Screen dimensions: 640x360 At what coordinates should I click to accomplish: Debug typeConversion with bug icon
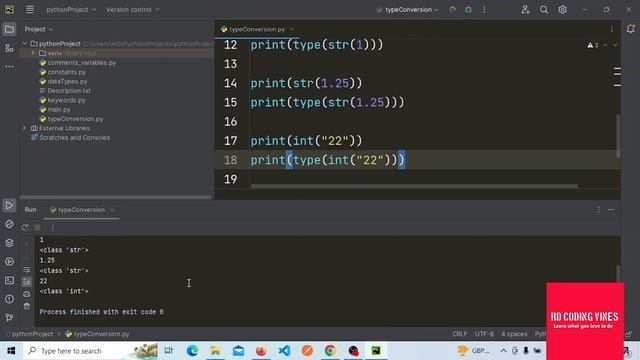coord(469,9)
